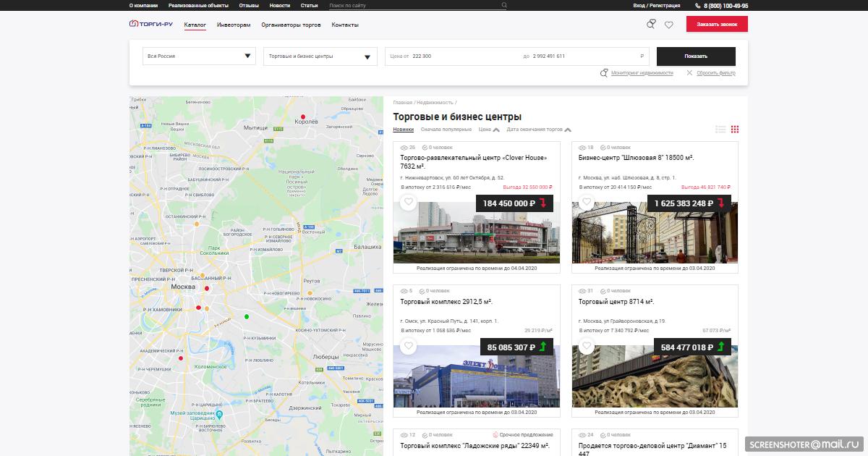Open the monitoring icon beside the header heart
This screenshot has width=868, height=456.
[651, 25]
